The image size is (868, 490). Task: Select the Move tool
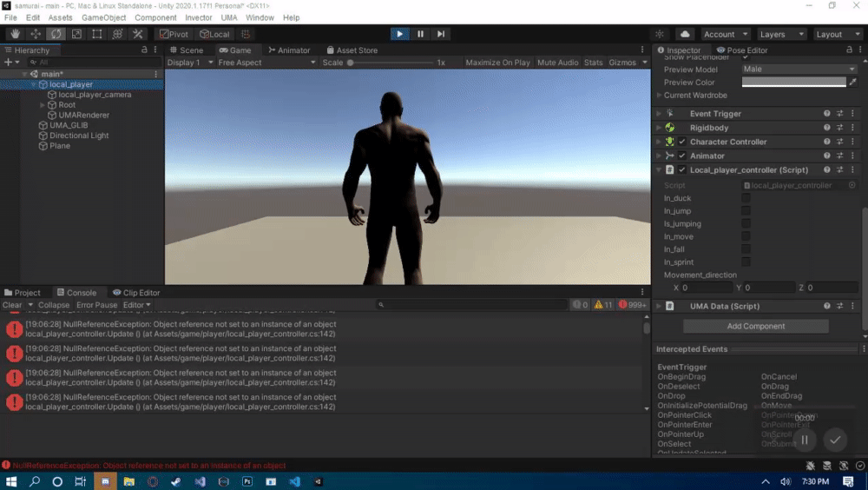[x=36, y=34]
